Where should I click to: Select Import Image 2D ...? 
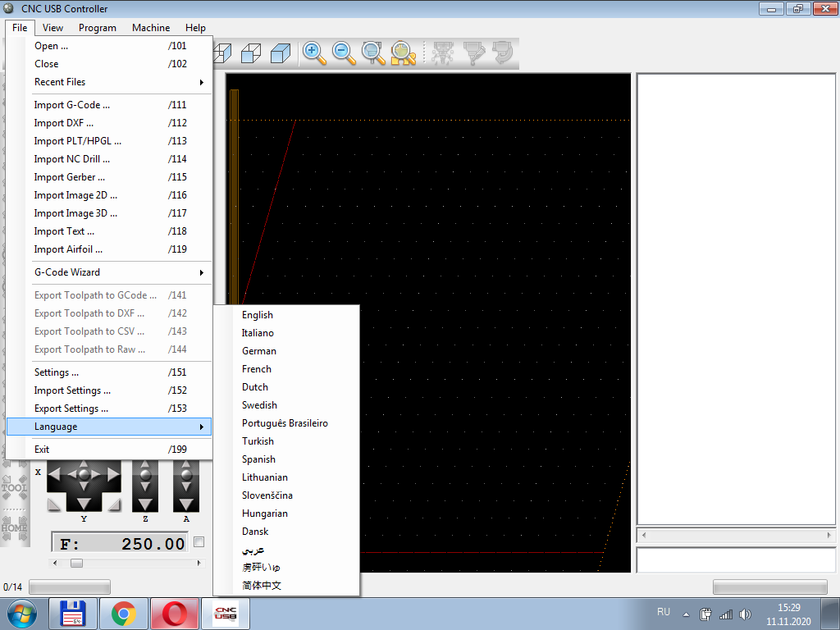tap(110, 195)
